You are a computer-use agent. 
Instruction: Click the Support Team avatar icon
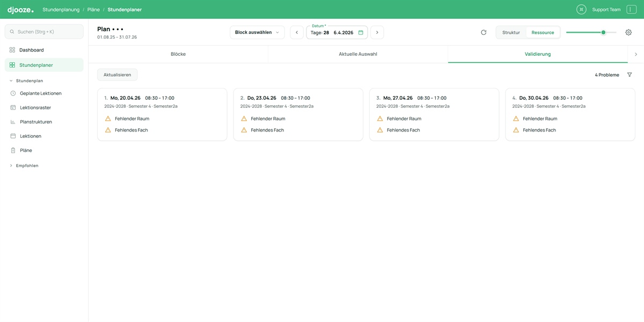click(581, 9)
